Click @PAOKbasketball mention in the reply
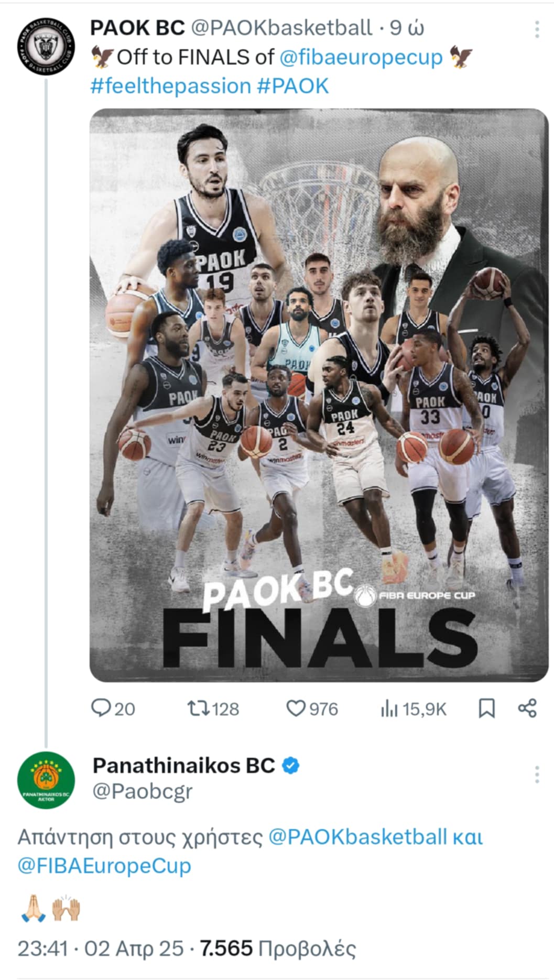554x980 pixels. click(357, 837)
